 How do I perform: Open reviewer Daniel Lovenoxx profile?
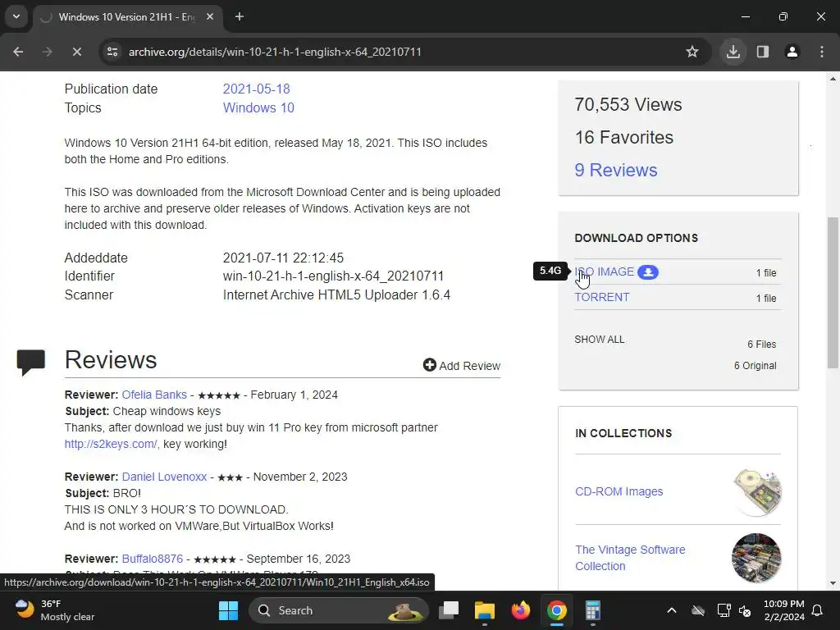164,477
